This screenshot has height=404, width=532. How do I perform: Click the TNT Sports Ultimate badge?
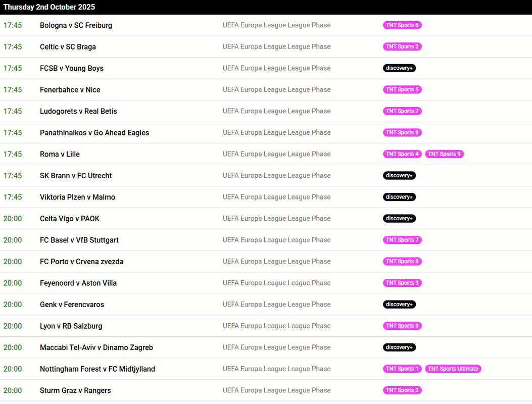pyautogui.click(x=453, y=369)
